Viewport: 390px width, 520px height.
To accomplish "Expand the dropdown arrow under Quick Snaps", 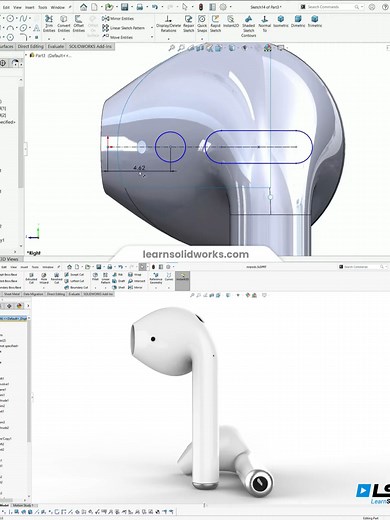I will click(x=202, y=39).
